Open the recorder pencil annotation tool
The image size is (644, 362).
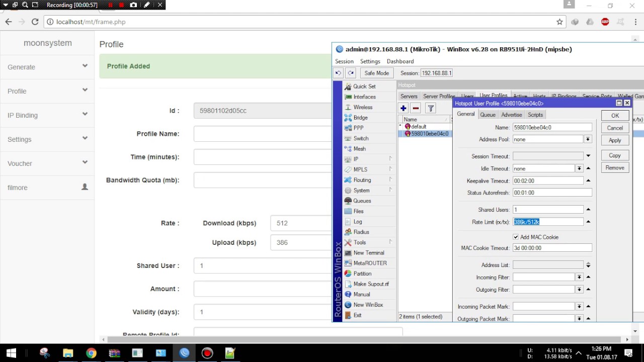tap(146, 5)
